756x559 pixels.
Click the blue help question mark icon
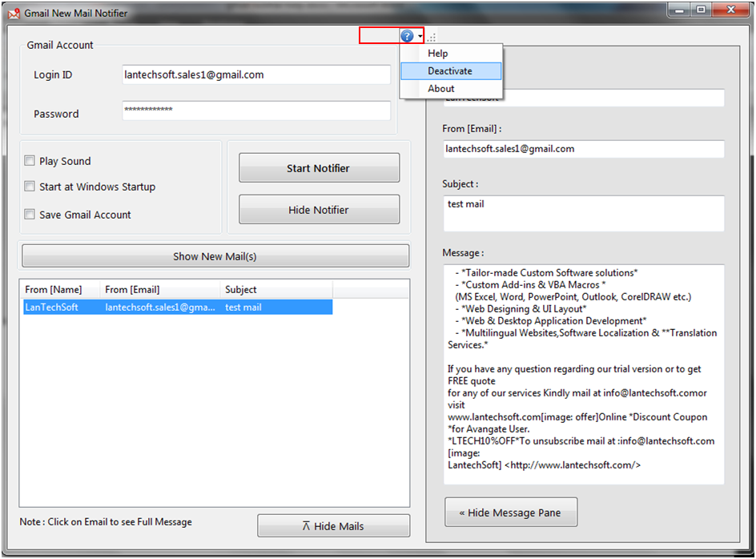407,36
